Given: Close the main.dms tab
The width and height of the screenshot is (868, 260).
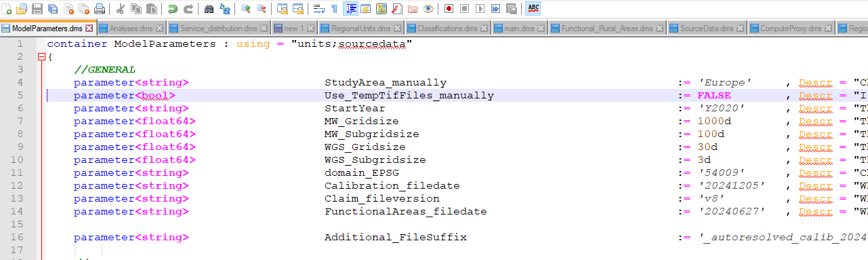Looking at the screenshot, I should [541, 29].
